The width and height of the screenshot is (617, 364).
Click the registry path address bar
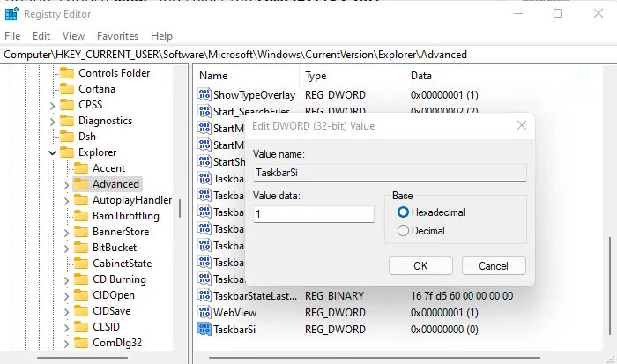(308, 55)
